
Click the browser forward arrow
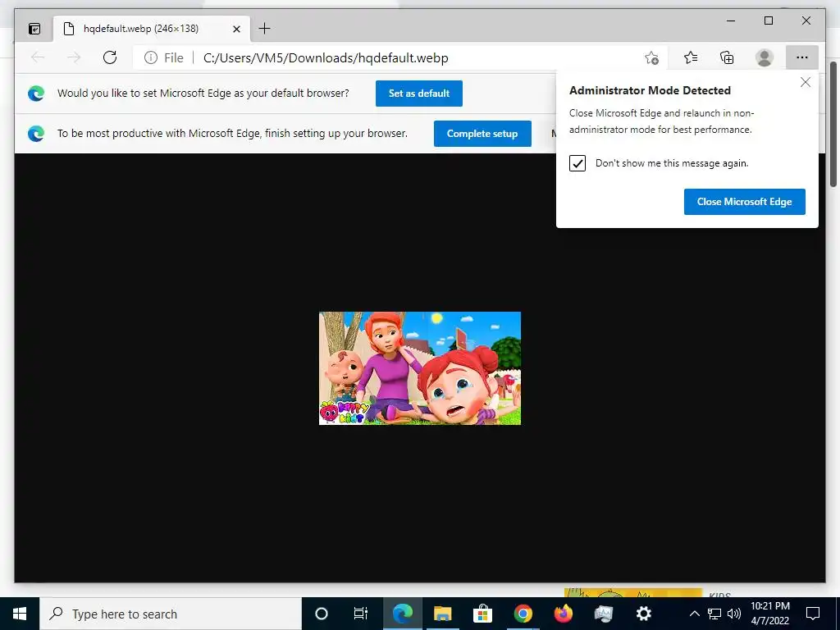74,57
